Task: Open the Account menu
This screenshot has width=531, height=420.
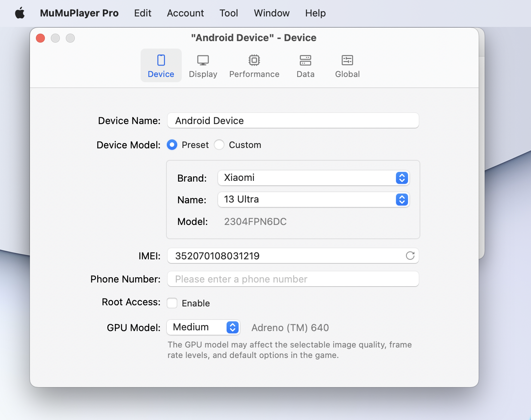Action: [x=185, y=13]
